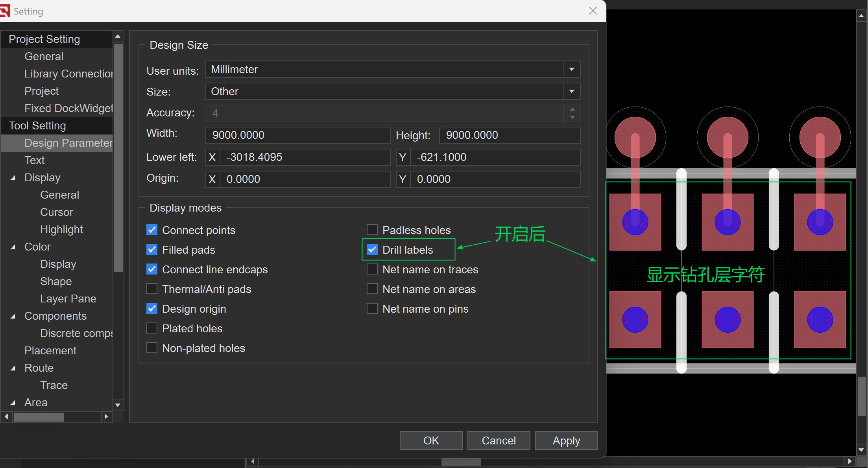Collapse the Color tree node

(13, 247)
